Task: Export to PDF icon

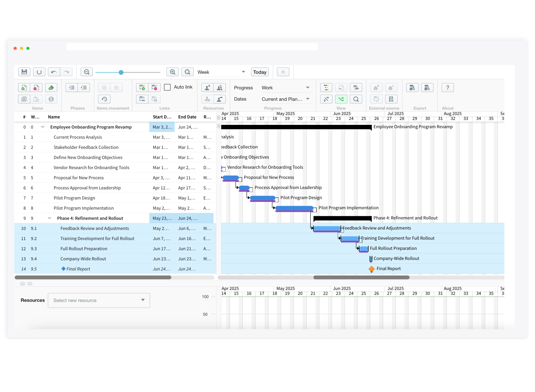Action: [427, 88]
